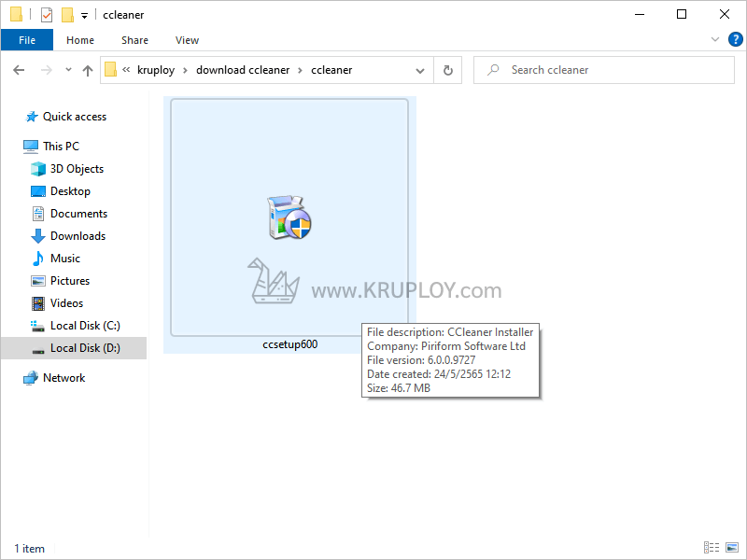
Task: Open Desktop in navigation pane
Action: coord(70,191)
